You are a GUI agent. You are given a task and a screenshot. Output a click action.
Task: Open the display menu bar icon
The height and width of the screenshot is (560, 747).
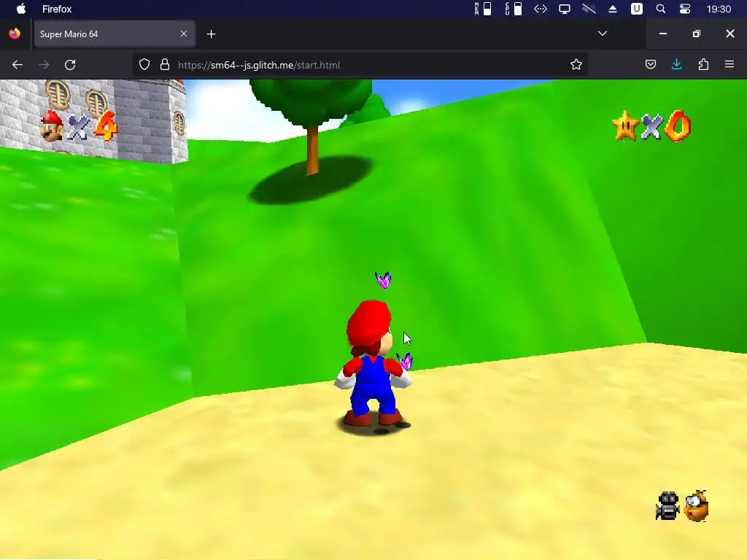(565, 9)
